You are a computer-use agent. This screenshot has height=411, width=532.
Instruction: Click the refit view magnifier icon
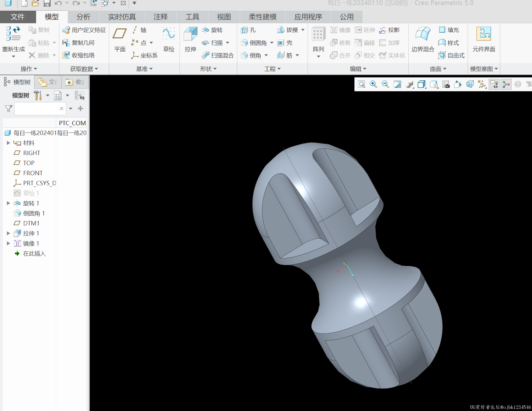point(362,84)
